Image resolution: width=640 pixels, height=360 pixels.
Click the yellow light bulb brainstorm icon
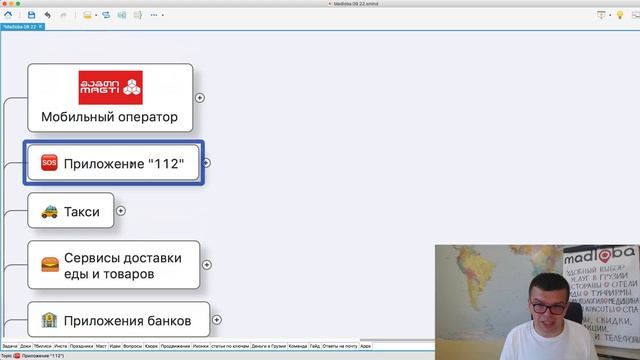click(620, 15)
